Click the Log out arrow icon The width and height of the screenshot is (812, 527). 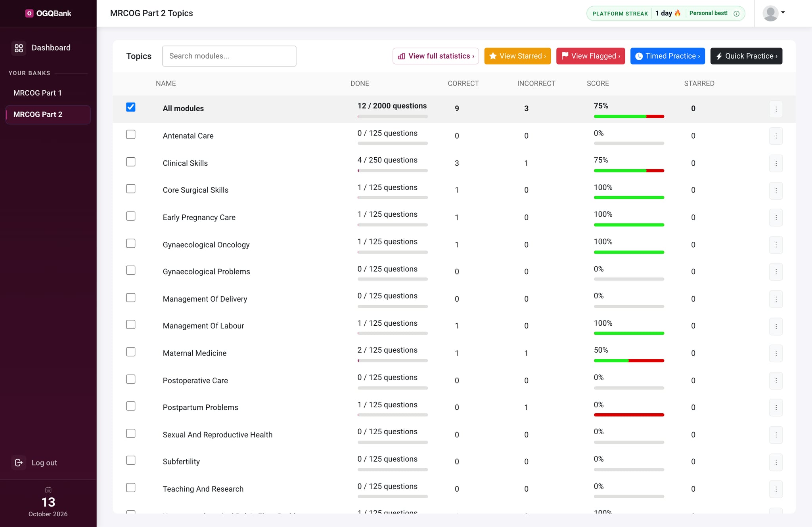click(19, 462)
